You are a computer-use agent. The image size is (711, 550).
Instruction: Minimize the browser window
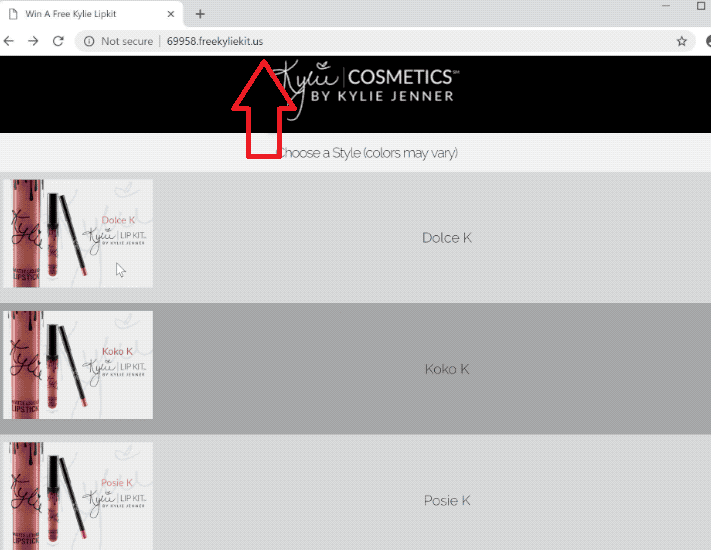(x=666, y=6)
